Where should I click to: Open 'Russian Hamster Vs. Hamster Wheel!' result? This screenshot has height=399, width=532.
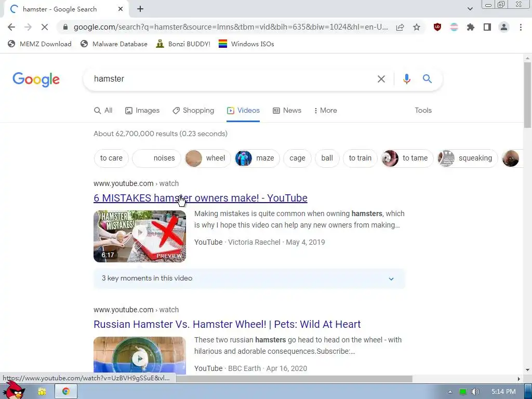227,324
